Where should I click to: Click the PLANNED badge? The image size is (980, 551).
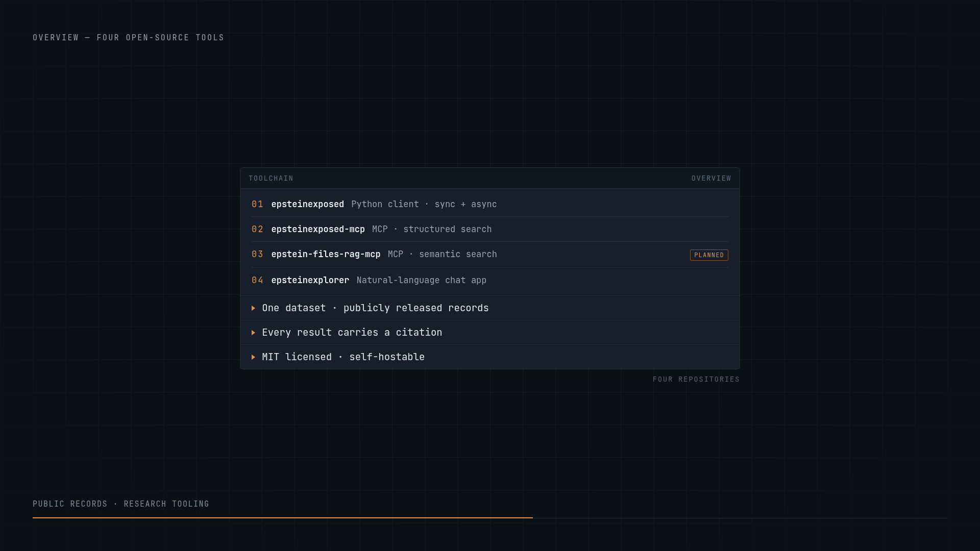[x=709, y=255]
